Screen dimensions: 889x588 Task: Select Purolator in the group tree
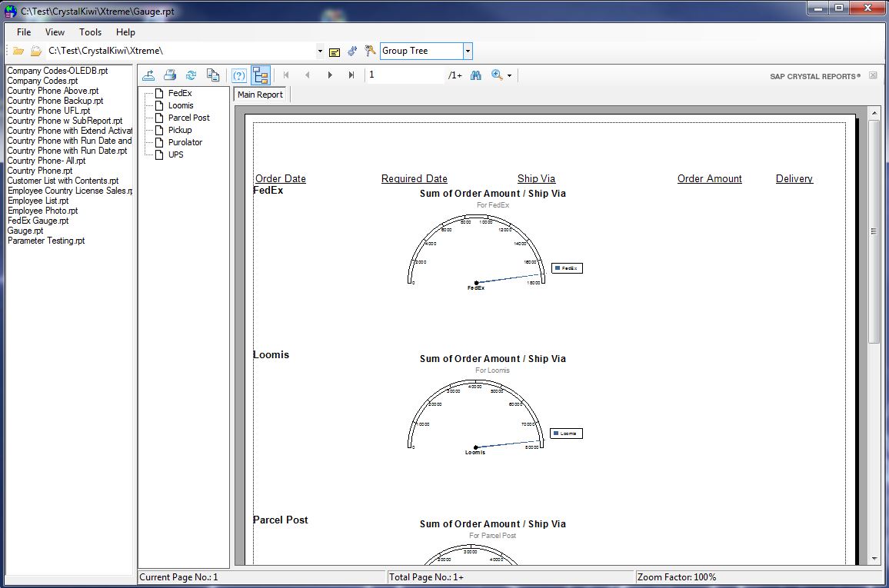[185, 142]
